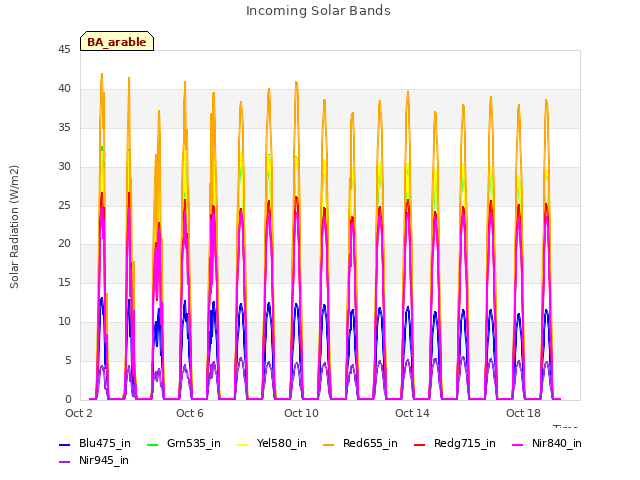Click the 30 y-axis tick label
Viewport: 640px width, 480px height.
64,167
